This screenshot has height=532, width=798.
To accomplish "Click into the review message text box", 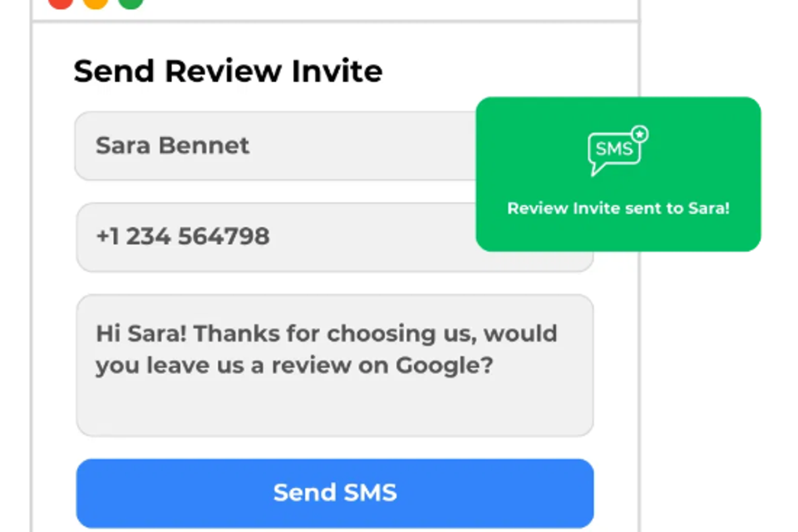I will [x=335, y=365].
